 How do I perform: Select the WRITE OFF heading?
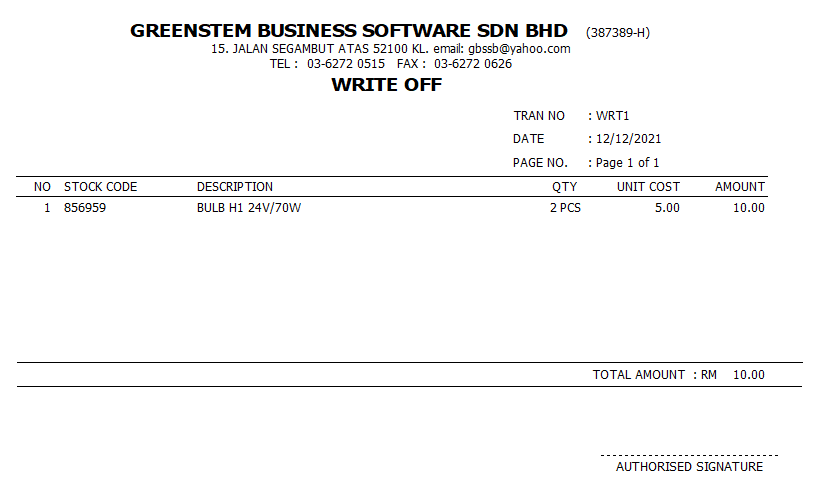387,84
